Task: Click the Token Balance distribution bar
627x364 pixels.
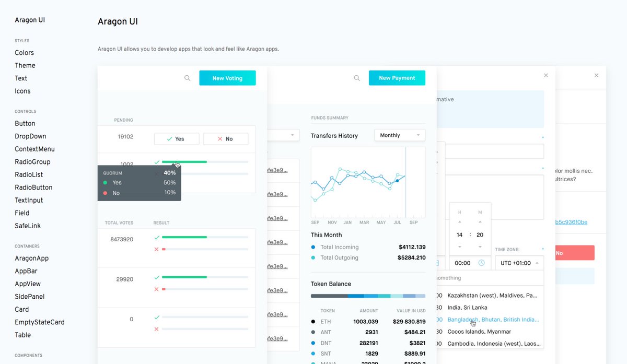Action: [x=368, y=296]
